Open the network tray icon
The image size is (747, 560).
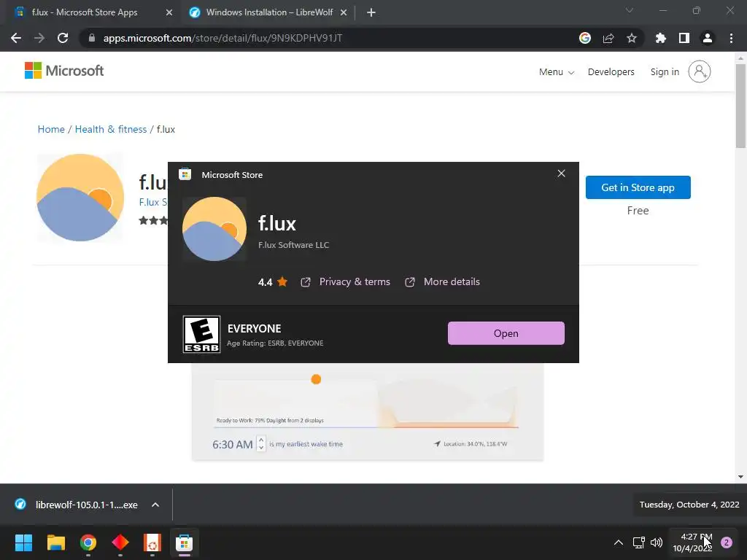click(x=639, y=542)
